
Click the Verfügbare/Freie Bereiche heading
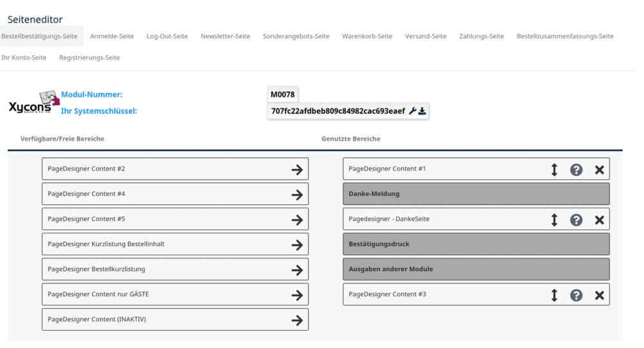click(62, 139)
